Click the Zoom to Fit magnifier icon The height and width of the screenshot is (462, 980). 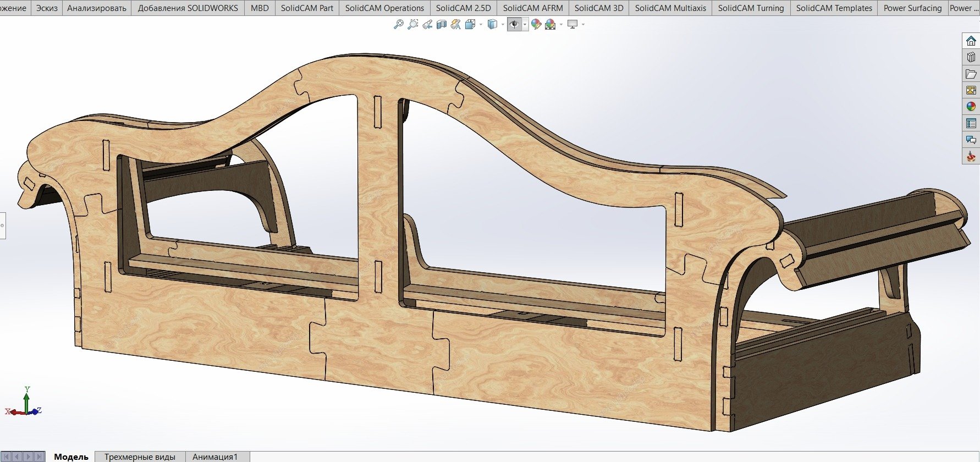click(399, 24)
